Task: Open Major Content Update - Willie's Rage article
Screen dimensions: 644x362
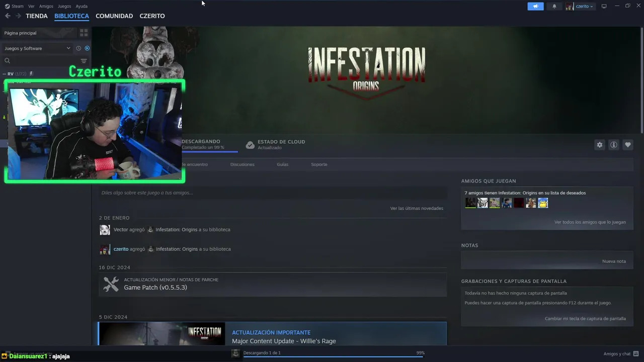Action: [x=284, y=341]
